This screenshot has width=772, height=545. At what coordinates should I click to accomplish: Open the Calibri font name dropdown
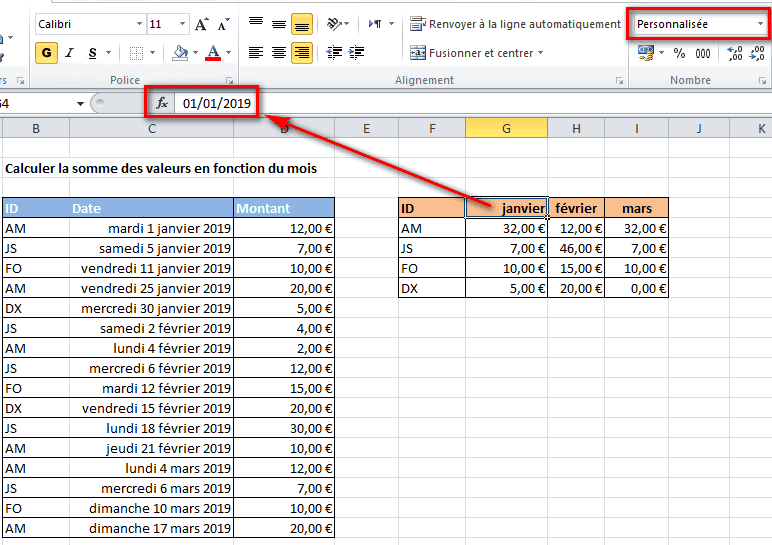[139, 24]
